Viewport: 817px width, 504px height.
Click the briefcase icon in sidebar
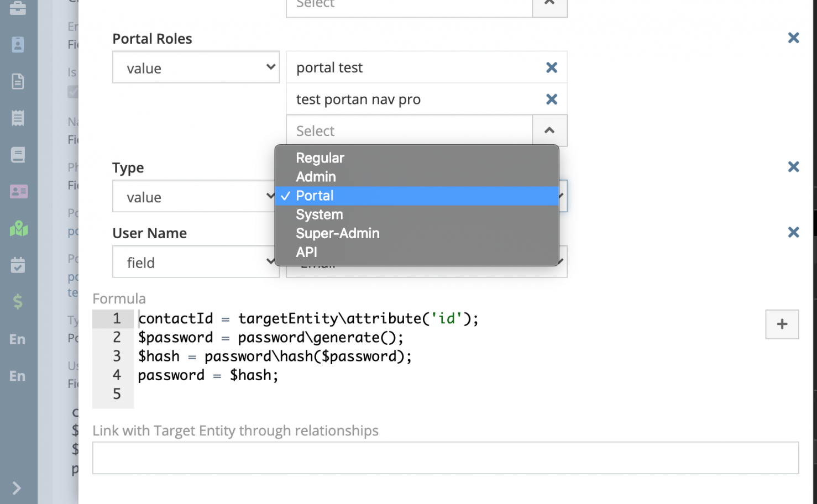18,8
